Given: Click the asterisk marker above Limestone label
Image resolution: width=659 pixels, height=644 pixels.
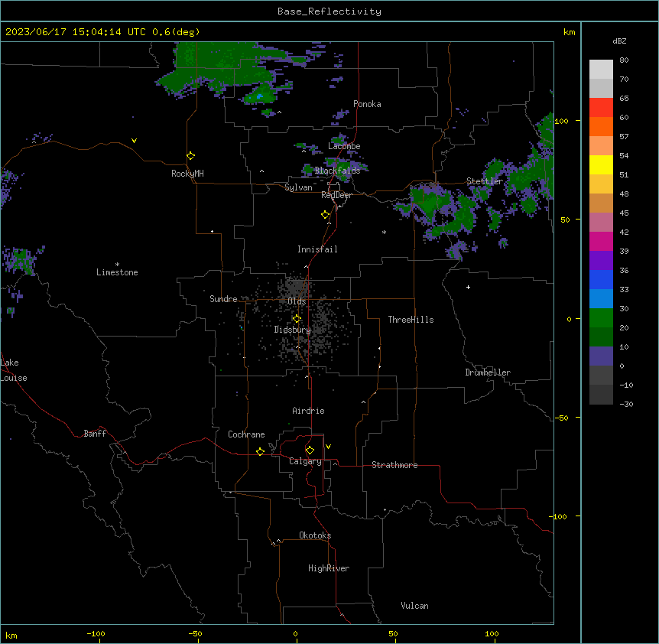Looking at the screenshot, I should tap(117, 265).
